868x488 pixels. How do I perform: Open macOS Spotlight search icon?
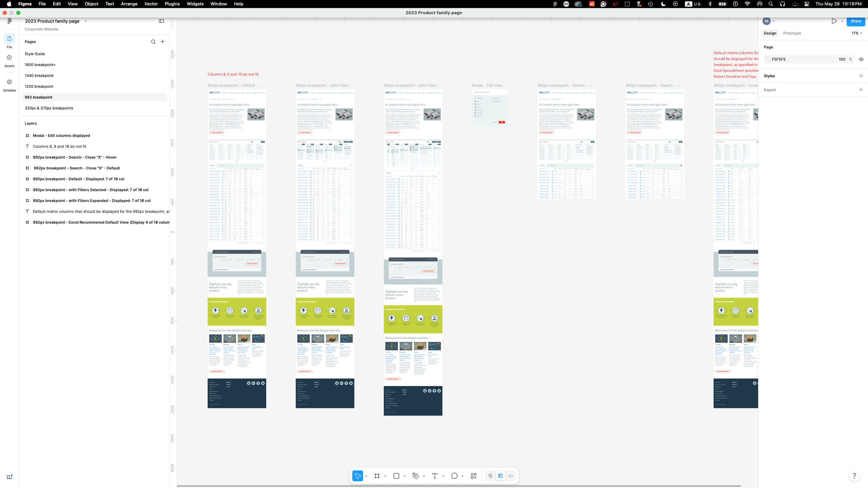click(771, 4)
